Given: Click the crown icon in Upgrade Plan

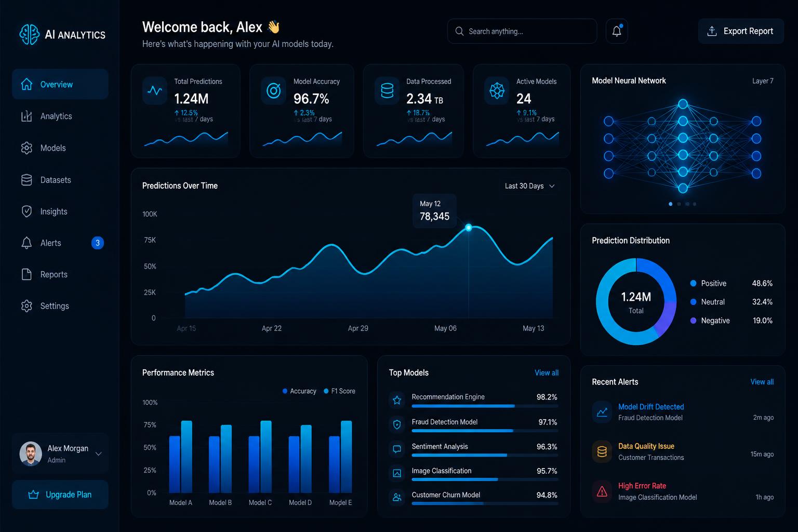Looking at the screenshot, I should (x=34, y=495).
